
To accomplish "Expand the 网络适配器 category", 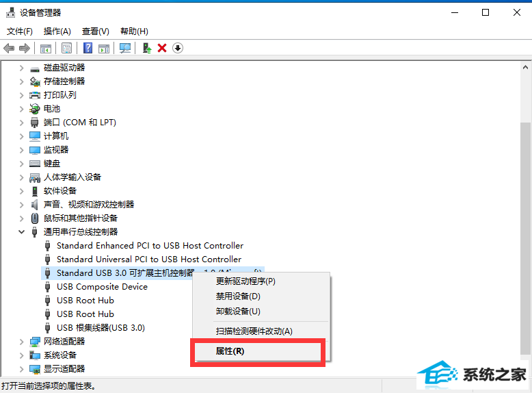I will (21, 342).
